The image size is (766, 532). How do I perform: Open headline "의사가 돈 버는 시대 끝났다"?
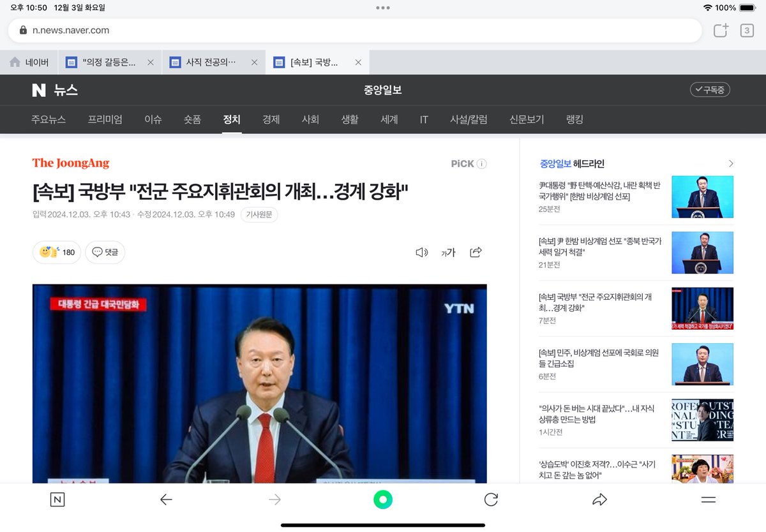[597, 413]
